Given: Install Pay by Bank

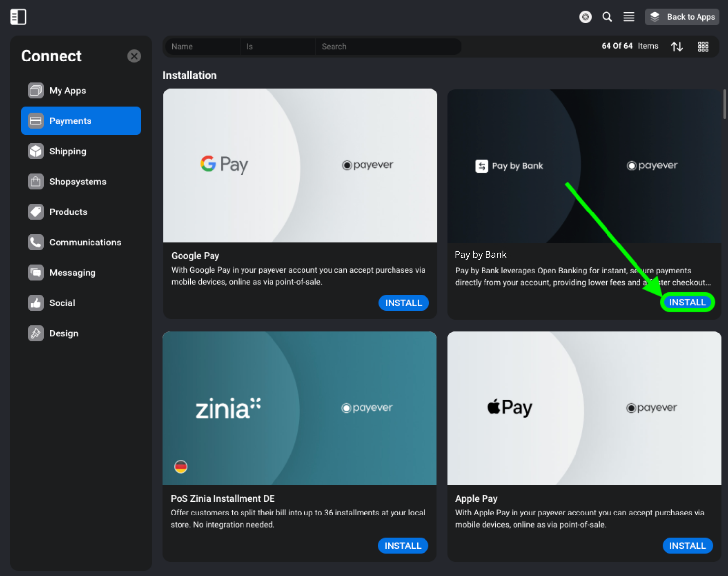Looking at the screenshot, I should (x=687, y=302).
